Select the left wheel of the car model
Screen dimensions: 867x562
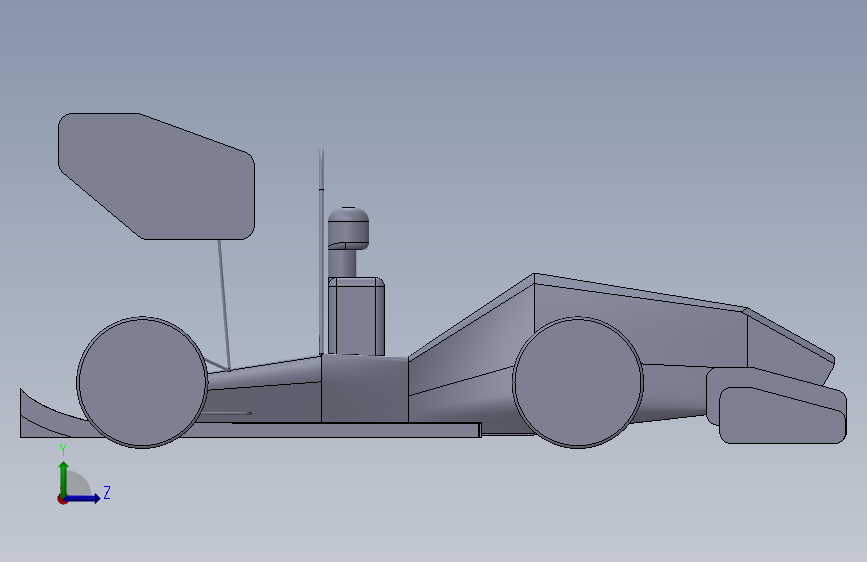click(x=142, y=382)
